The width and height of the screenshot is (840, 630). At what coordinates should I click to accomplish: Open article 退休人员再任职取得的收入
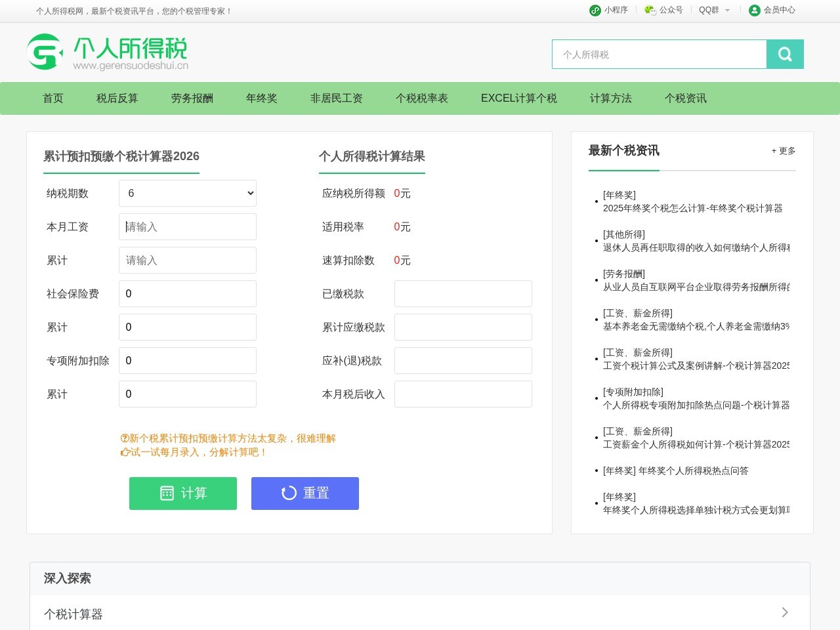click(696, 247)
